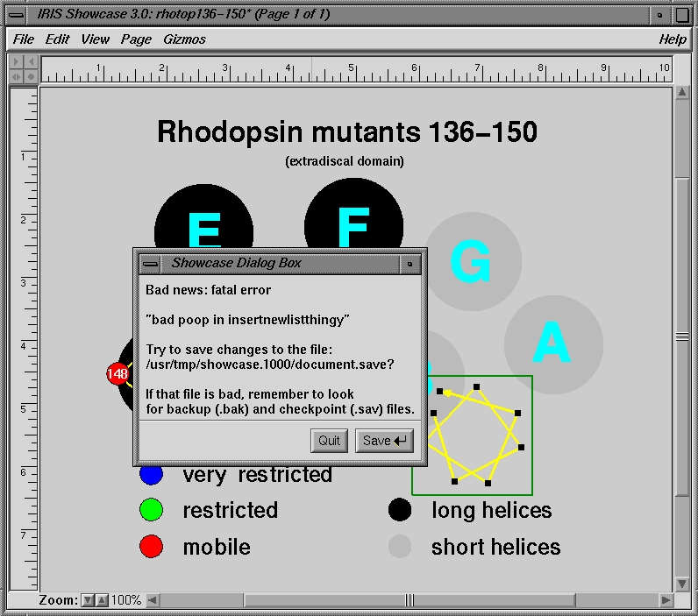Screen dimensions: 698x616
Task: Click the double-arrow ruler corner button
Action: (x=16, y=76)
